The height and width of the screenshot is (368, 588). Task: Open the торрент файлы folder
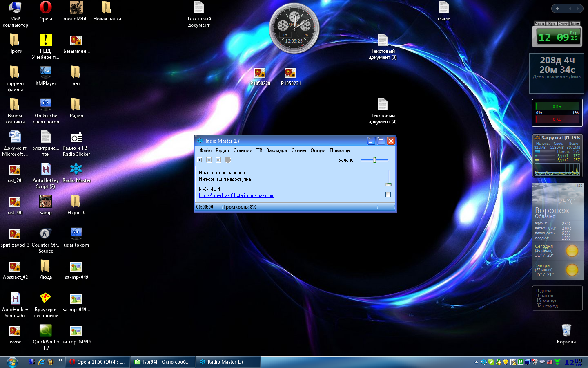(15, 79)
